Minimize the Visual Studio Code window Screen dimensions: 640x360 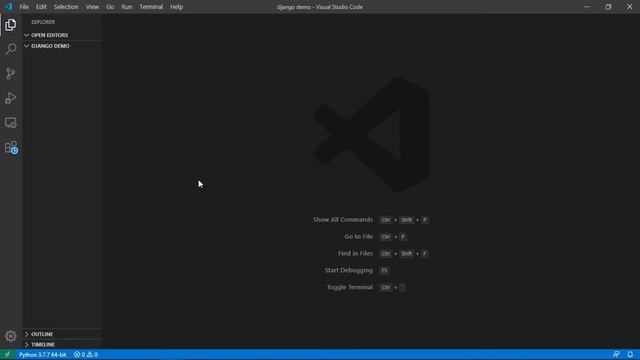587,7
